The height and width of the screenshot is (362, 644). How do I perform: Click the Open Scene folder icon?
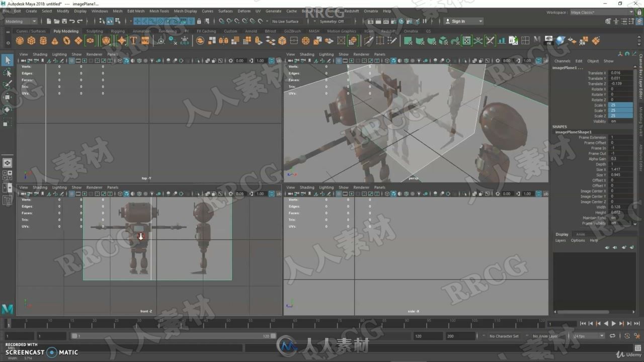click(56, 21)
